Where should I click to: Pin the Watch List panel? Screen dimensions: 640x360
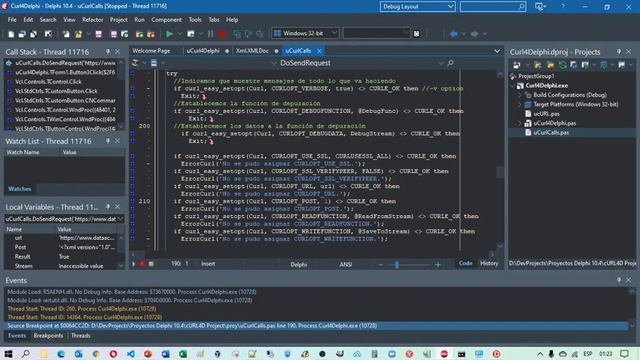(108, 141)
